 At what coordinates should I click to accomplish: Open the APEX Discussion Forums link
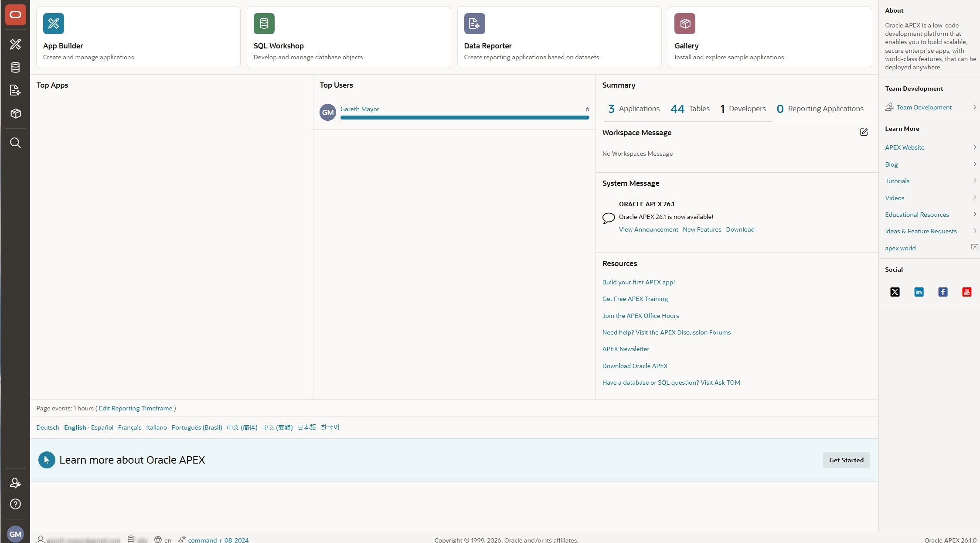coord(667,332)
